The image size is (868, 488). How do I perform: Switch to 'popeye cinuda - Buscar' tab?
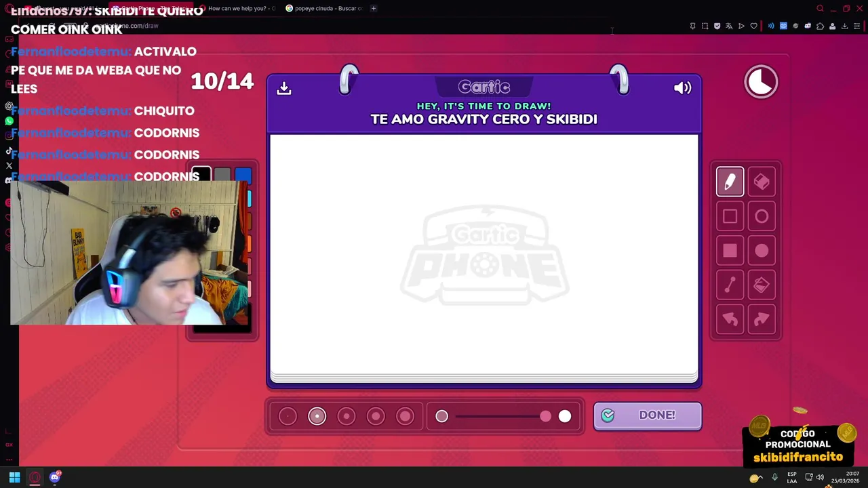(x=324, y=8)
